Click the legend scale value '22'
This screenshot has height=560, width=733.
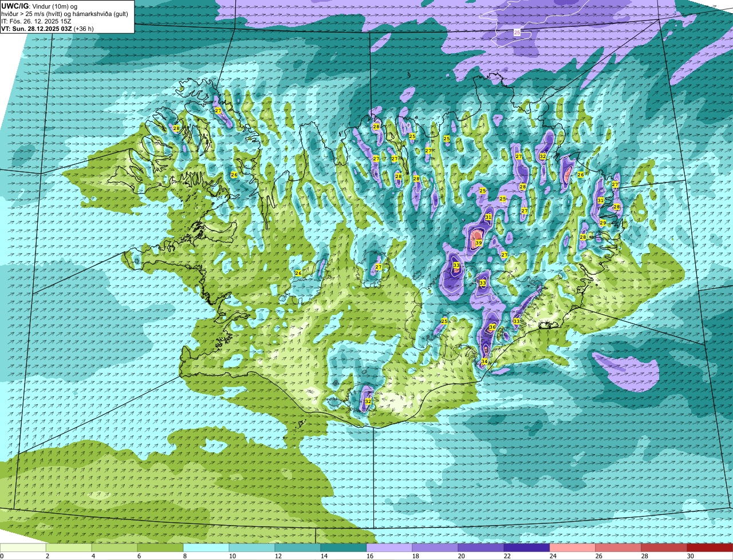click(x=507, y=556)
